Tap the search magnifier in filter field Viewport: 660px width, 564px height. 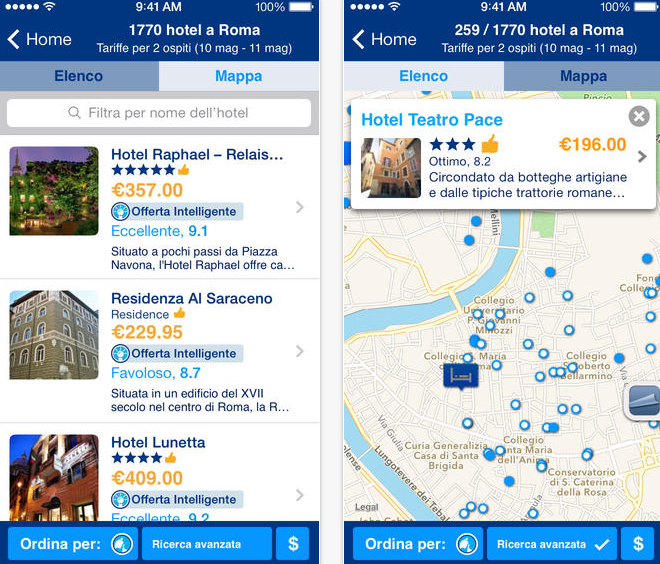(x=74, y=113)
